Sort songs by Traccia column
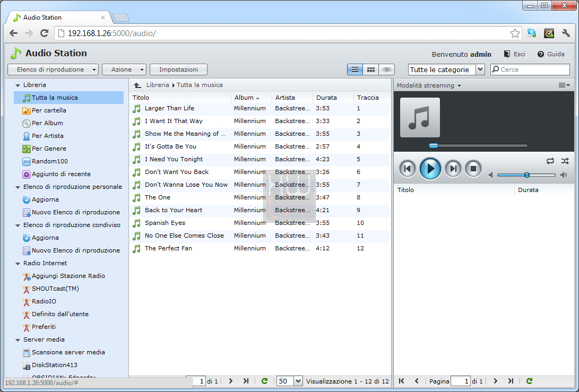579x392 pixels. tap(371, 98)
